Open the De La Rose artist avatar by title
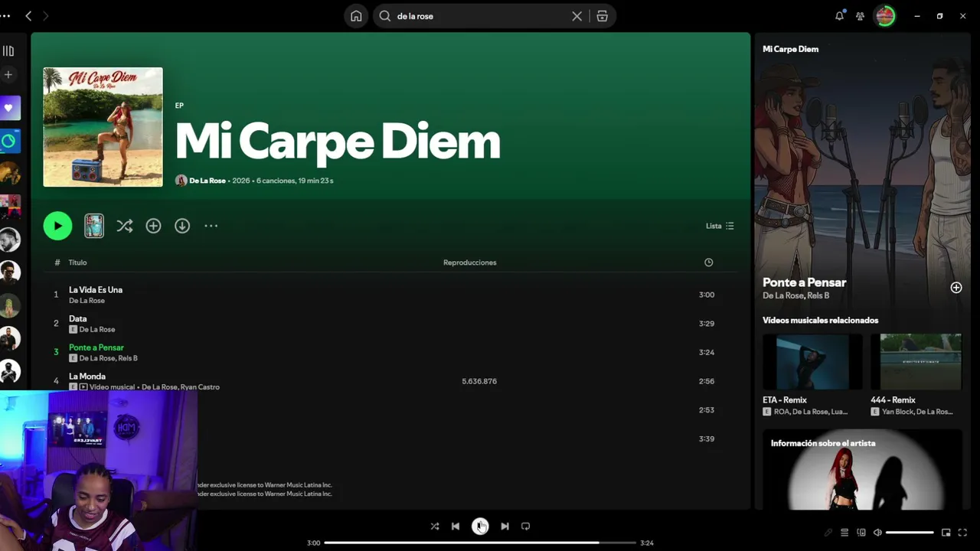Viewport: 980px width, 551px height. pyautogui.click(x=181, y=181)
